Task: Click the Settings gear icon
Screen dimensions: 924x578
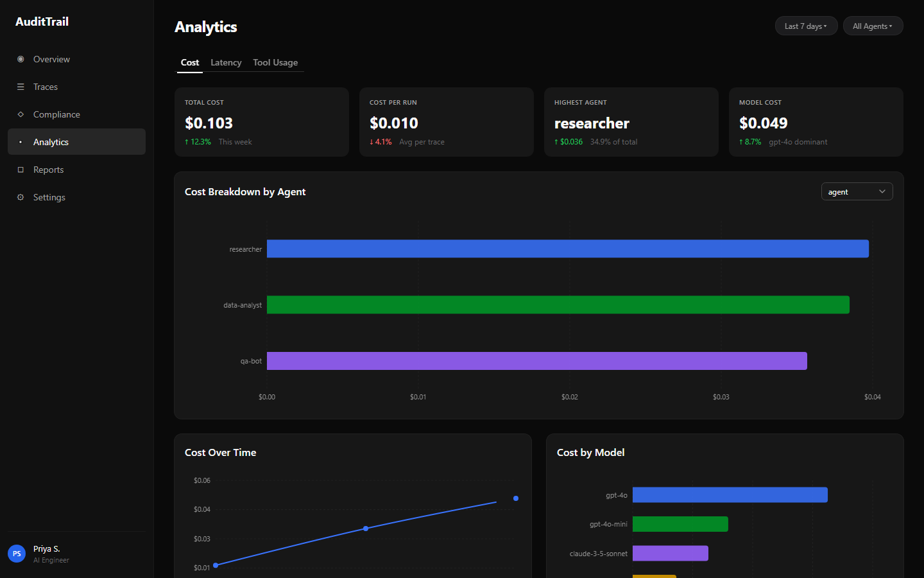Action: 21,197
